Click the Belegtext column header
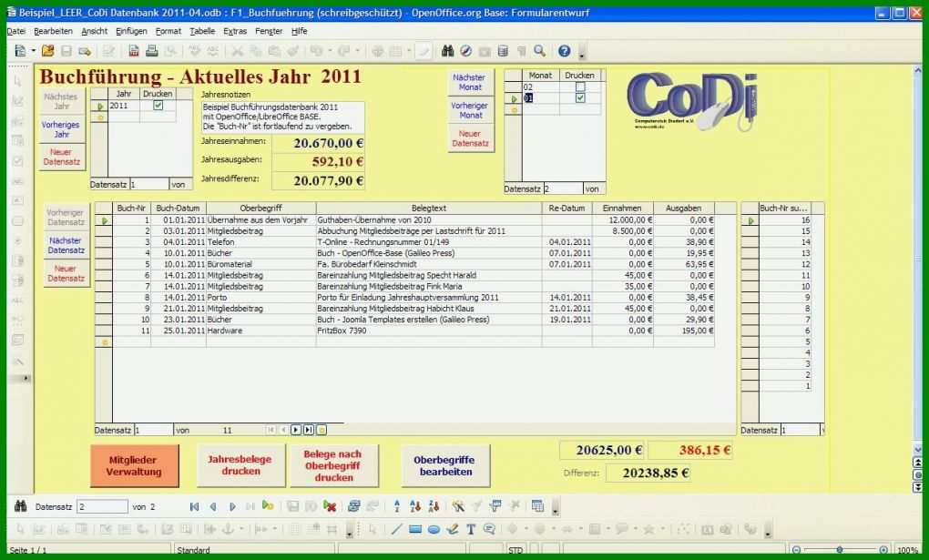The height and width of the screenshot is (560, 929). point(429,208)
